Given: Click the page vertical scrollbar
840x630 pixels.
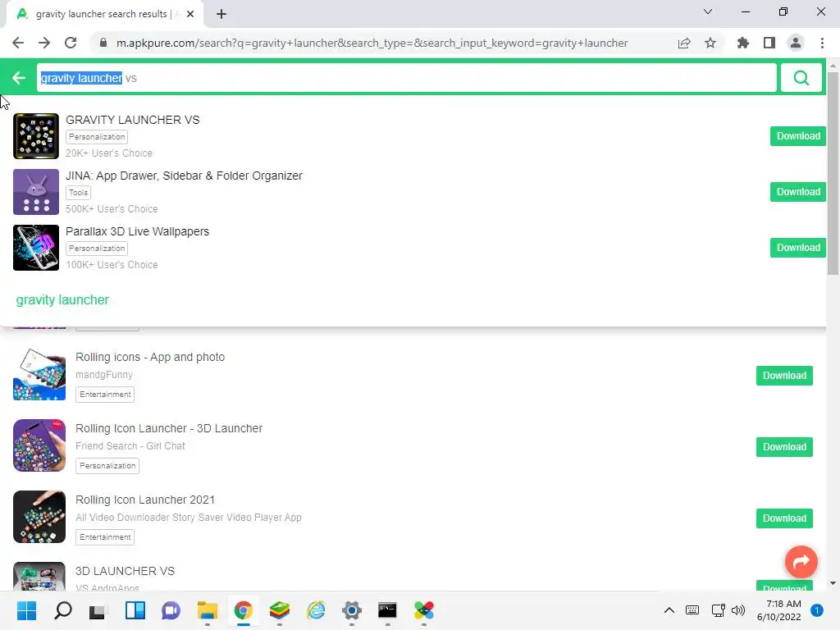Looking at the screenshot, I should coord(833,174).
